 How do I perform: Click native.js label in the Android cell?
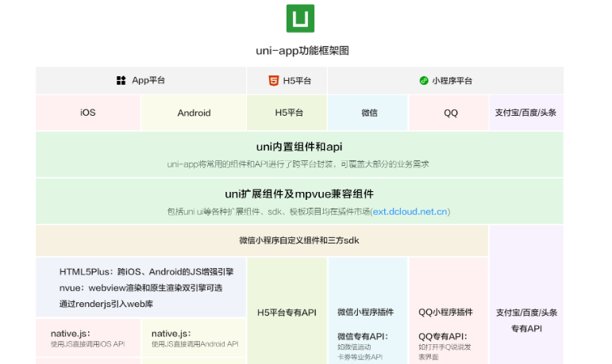pyautogui.click(x=171, y=334)
